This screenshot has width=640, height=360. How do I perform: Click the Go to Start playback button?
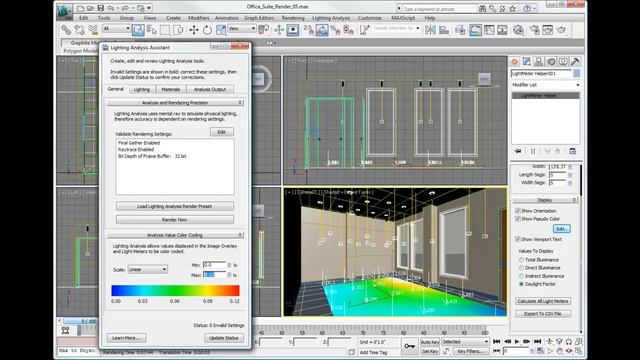(x=497, y=341)
